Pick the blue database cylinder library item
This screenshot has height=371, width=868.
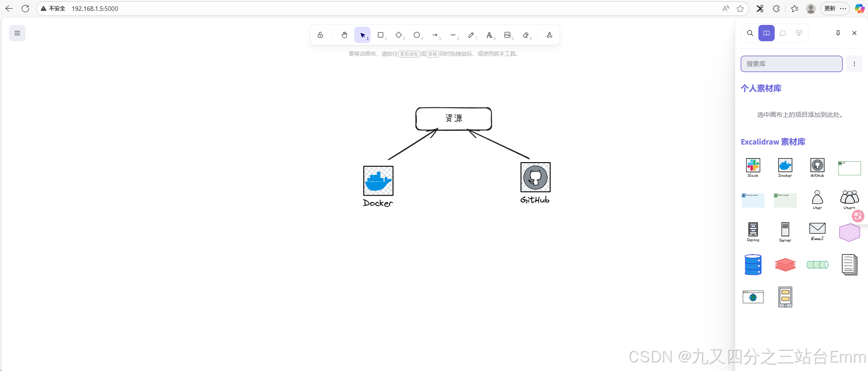(x=753, y=265)
